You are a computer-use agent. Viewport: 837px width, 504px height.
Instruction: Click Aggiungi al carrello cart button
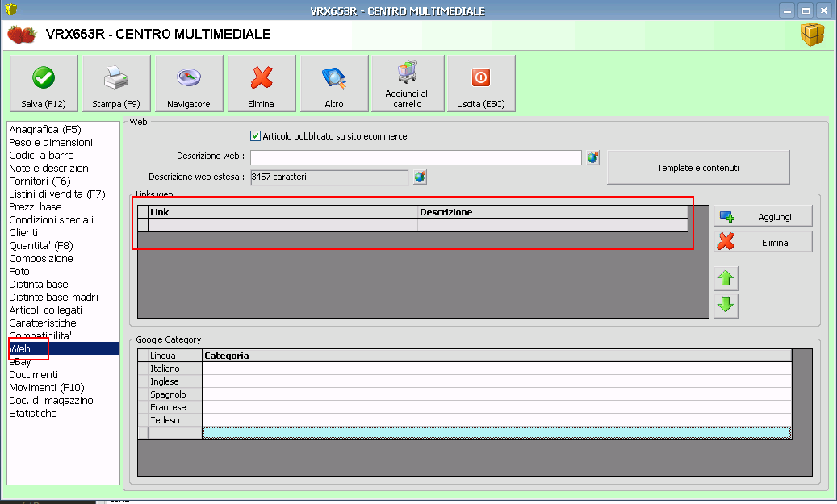pyautogui.click(x=408, y=84)
